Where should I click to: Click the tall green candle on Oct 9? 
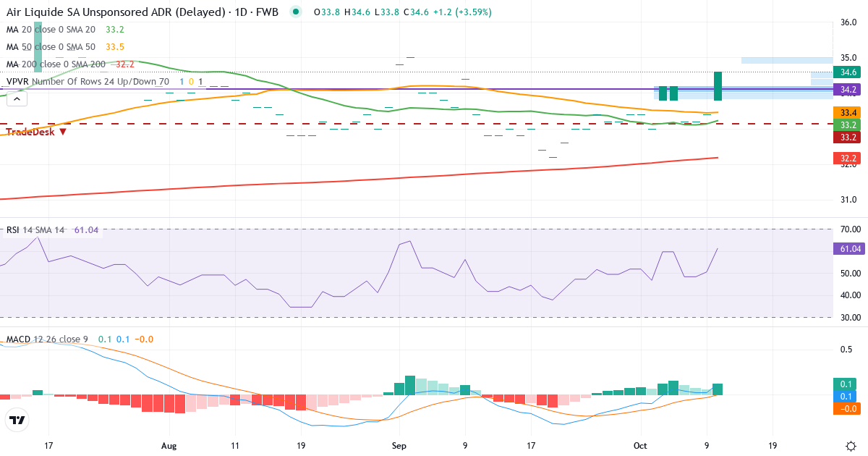pyautogui.click(x=718, y=86)
